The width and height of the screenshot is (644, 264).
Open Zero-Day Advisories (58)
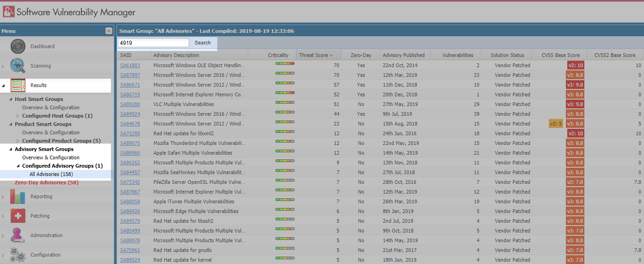[46, 182]
